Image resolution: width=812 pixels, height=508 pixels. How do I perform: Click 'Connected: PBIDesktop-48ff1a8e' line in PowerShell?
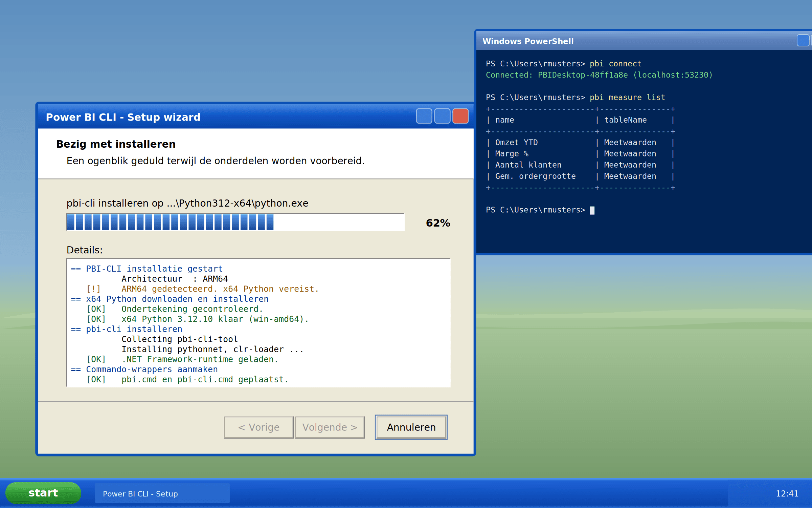(x=599, y=75)
